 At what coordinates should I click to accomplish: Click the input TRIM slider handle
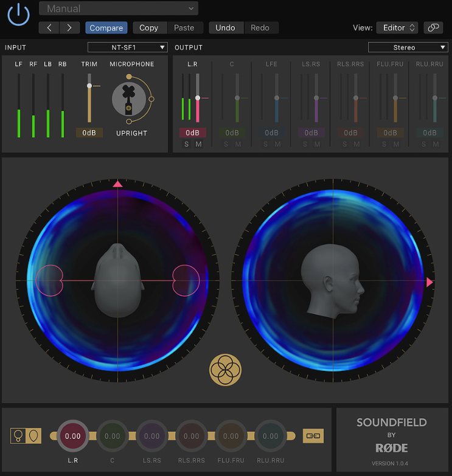(x=89, y=86)
